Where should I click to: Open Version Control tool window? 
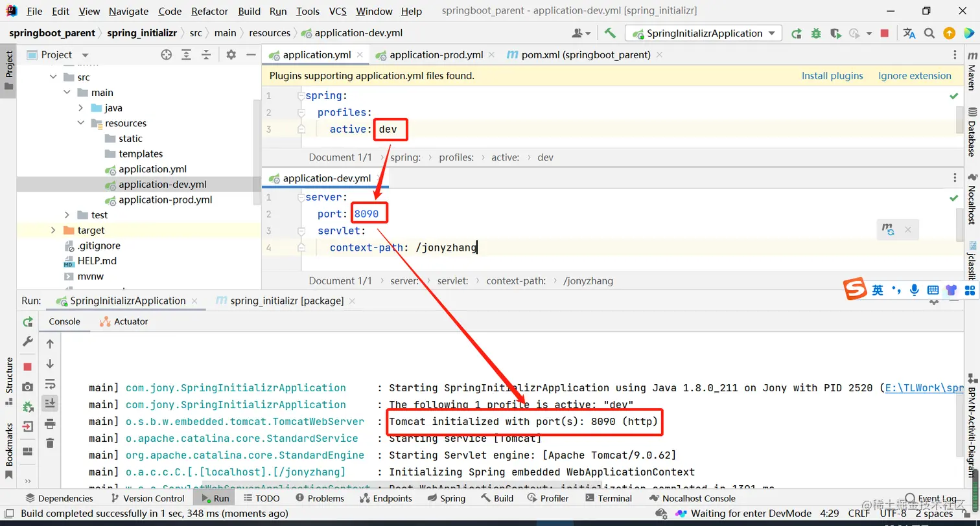coord(148,498)
